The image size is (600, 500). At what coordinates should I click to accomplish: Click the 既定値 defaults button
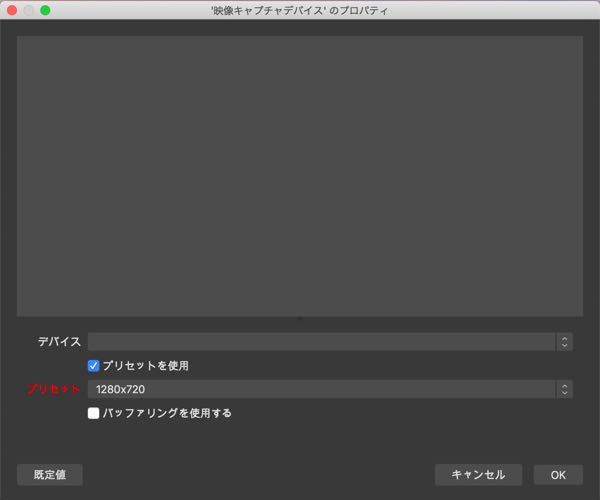click(x=50, y=475)
